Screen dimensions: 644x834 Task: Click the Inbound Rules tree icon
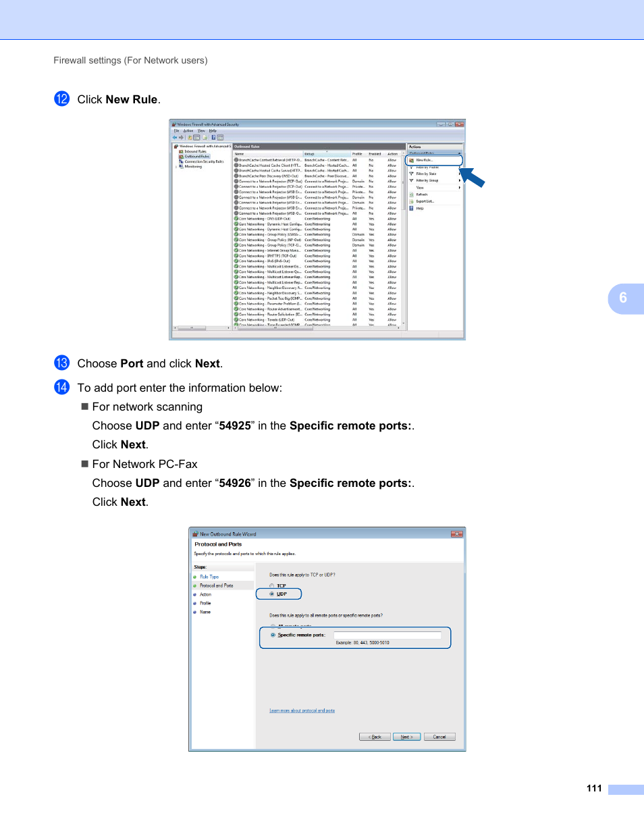tap(181, 151)
